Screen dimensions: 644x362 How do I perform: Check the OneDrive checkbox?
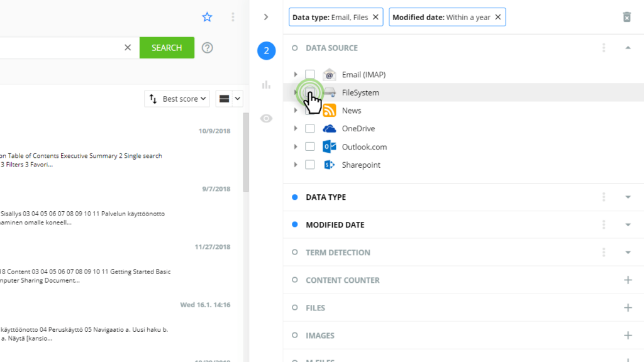tap(309, 128)
